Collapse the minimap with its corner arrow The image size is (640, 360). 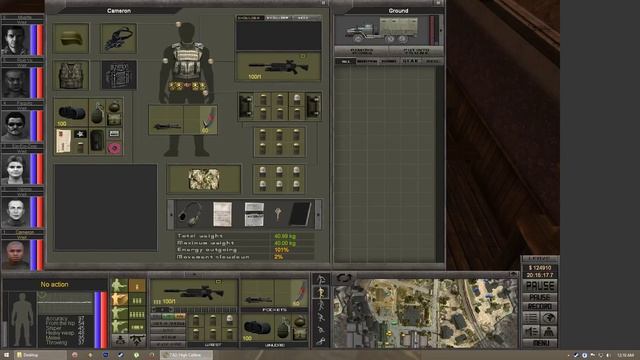click(x=513, y=274)
